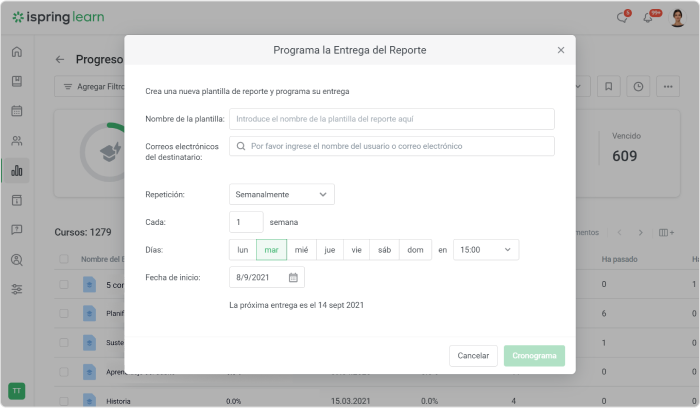Click the Cronograma button
The width and height of the screenshot is (700, 408).
[x=534, y=356]
